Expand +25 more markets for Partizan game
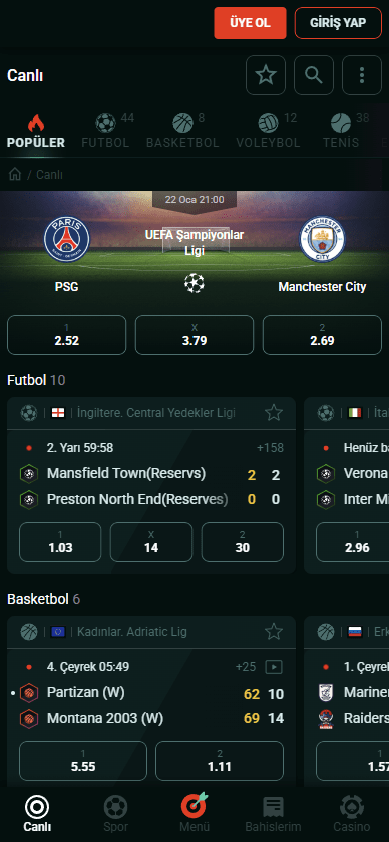The height and width of the screenshot is (842, 389). [x=246, y=667]
